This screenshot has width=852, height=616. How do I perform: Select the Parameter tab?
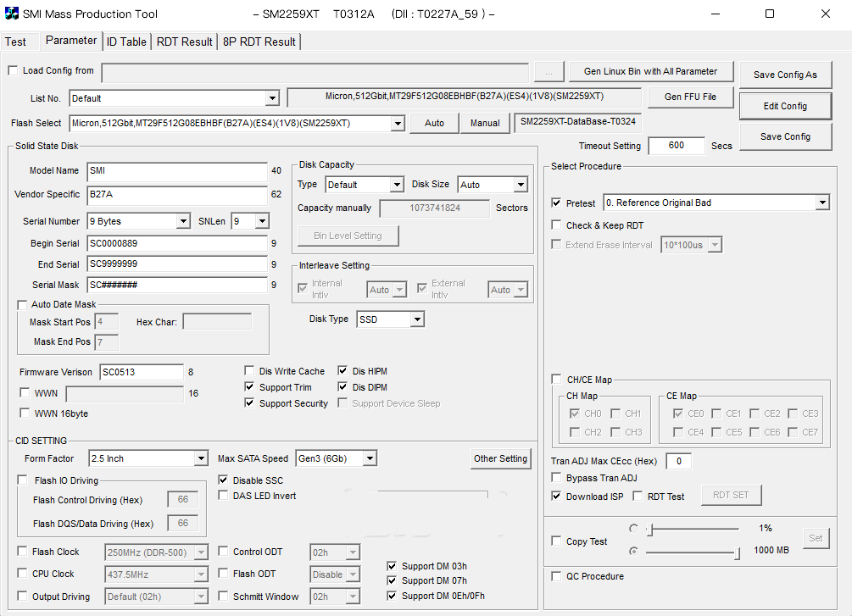[71, 41]
